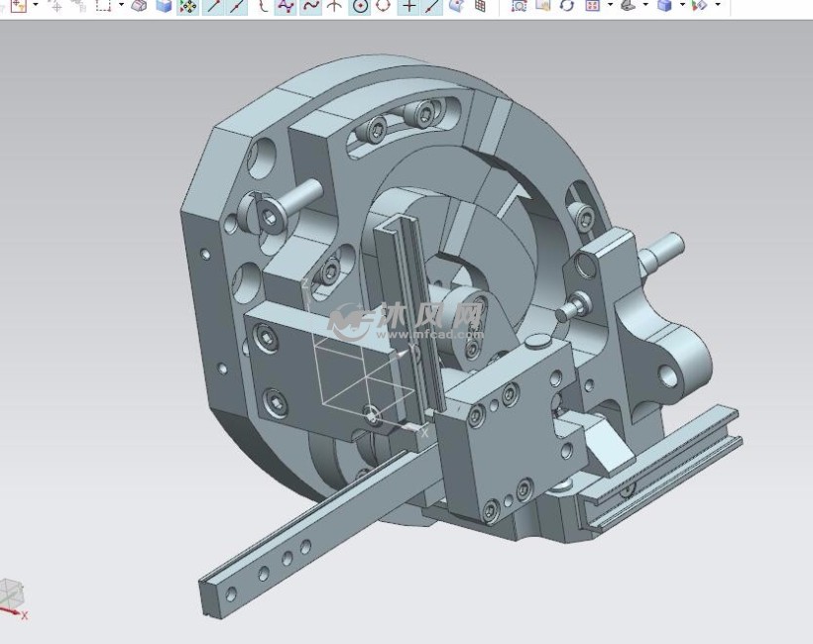Click the selection type filter icon
Image resolution: width=813 pixels, height=644 pixels.
(x=18, y=6)
